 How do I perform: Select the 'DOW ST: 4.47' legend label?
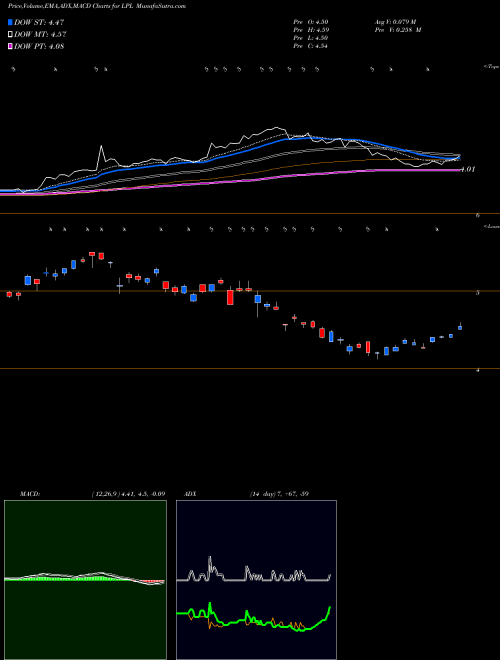click(39, 22)
